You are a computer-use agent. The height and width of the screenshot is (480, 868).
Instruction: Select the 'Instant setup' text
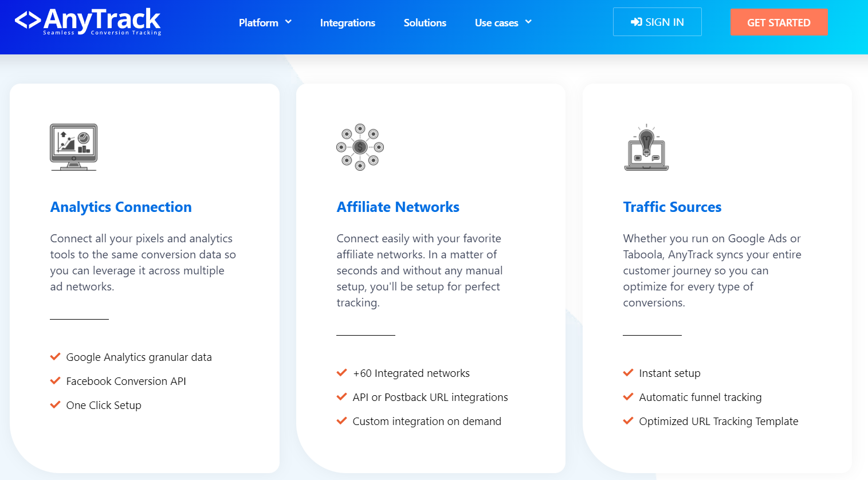[x=670, y=373]
